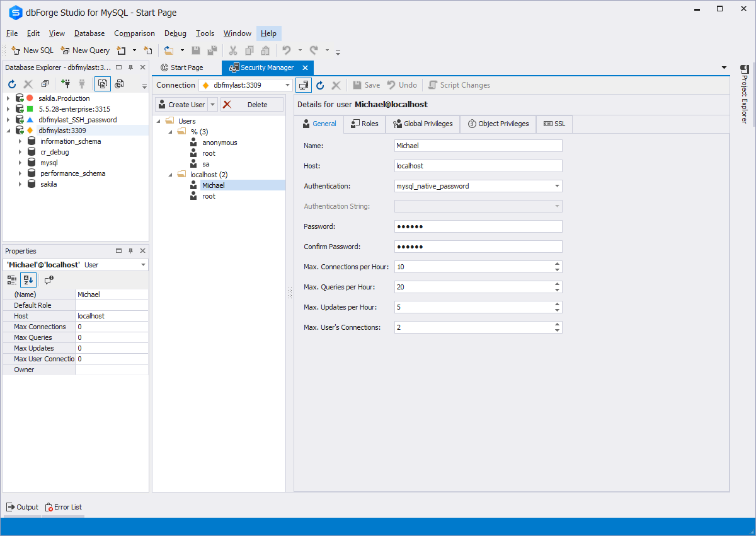Click the Delete user button
Screen dimensions: 756x536
(x=252, y=105)
